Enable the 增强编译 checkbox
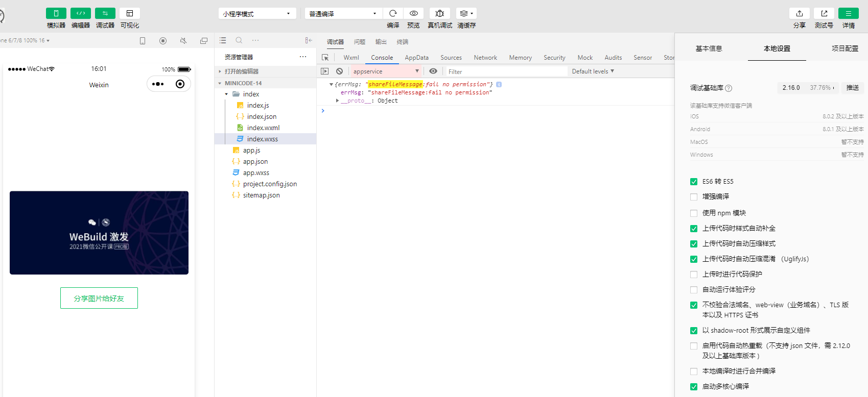Image resolution: width=868 pixels, height=397 pixels. [x=694, y=197]
